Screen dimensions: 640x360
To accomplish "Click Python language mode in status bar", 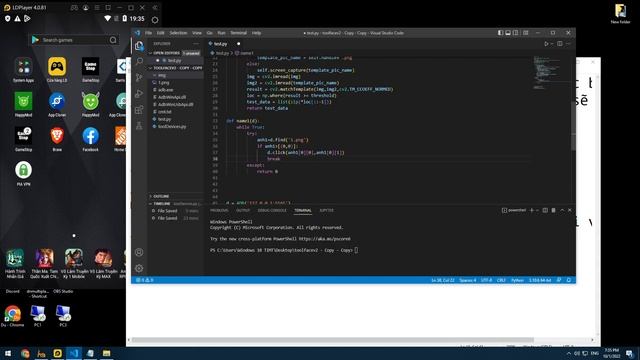I will (x=517, y=280).
